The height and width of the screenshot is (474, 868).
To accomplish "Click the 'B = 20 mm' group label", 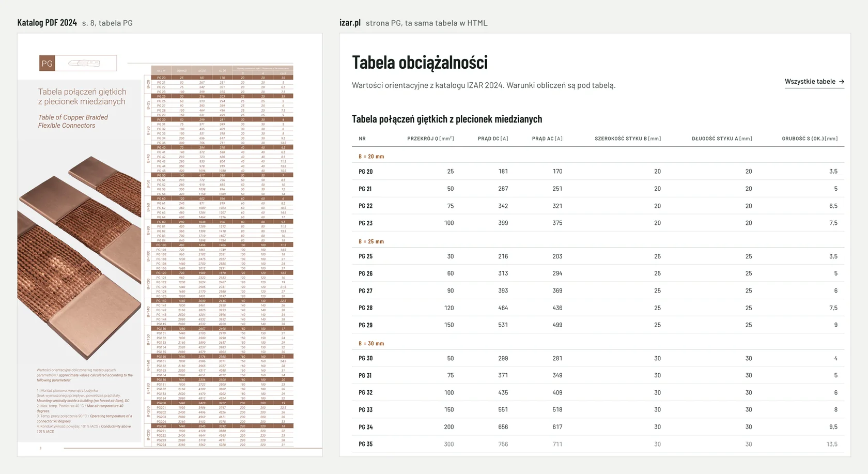I will (x=371, y=156).
